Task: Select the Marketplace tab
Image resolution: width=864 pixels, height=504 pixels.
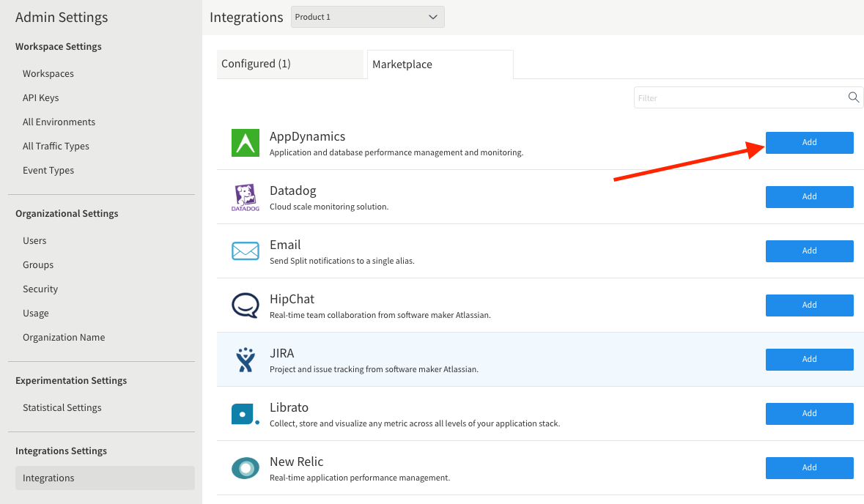Action: 439,64
